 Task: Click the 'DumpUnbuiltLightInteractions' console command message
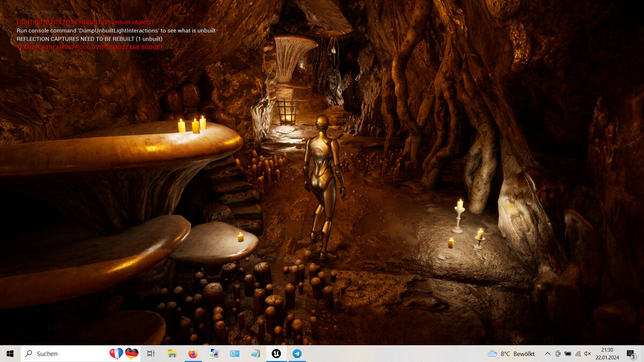coord(116,31)
